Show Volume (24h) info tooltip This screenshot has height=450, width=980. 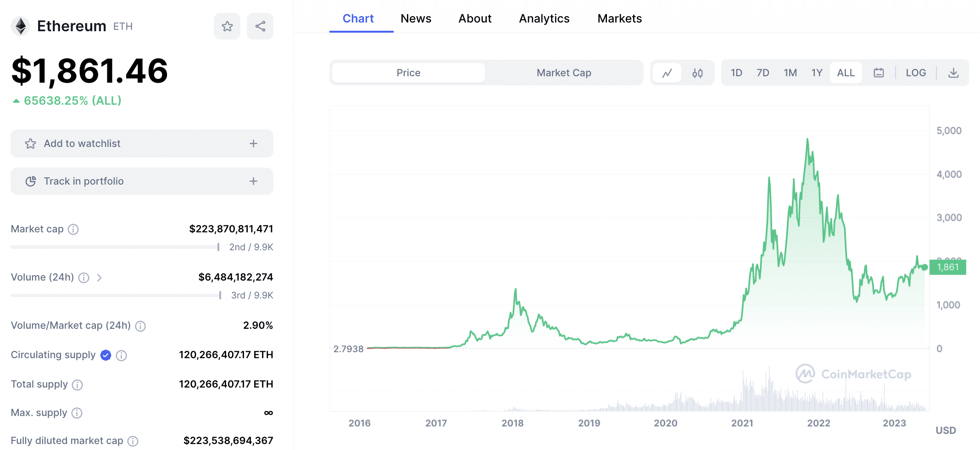[x=84, y=277]
